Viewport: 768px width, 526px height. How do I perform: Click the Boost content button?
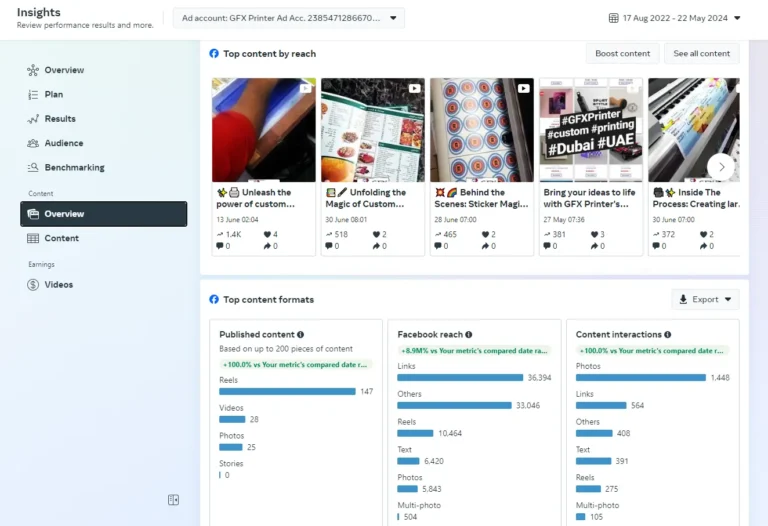point(623,53)
